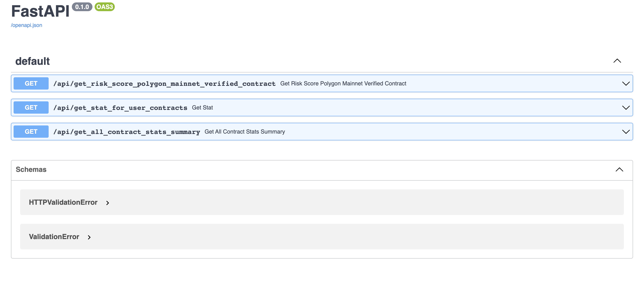Click the 0.1.0 version badge

coord(82,7)
